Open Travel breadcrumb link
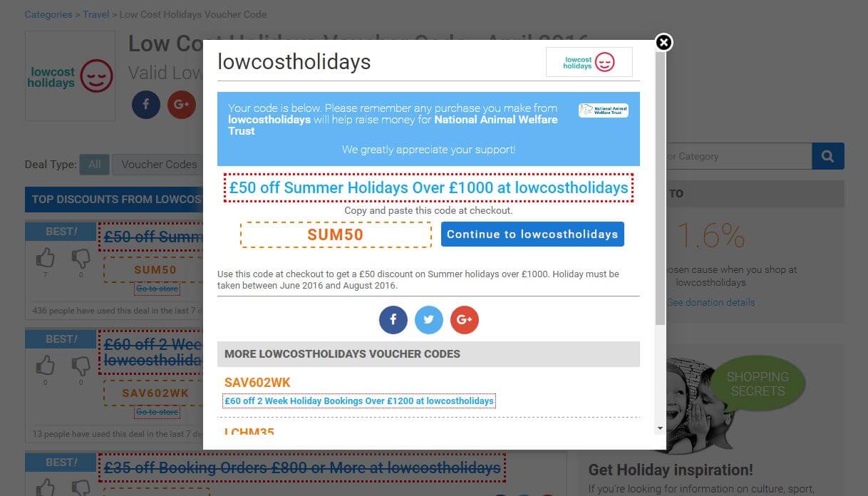Image resolution: width=868 pixels, height=496 pixels. 96,14
